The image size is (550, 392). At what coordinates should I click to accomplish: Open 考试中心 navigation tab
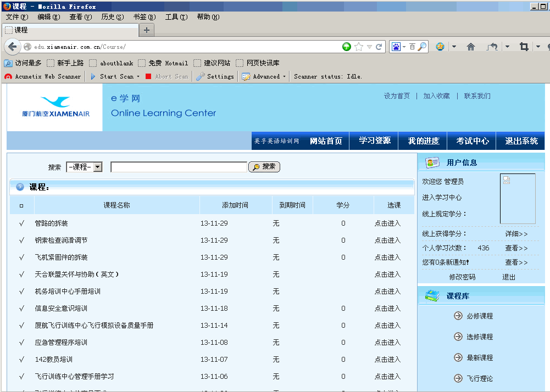point(472,141)
